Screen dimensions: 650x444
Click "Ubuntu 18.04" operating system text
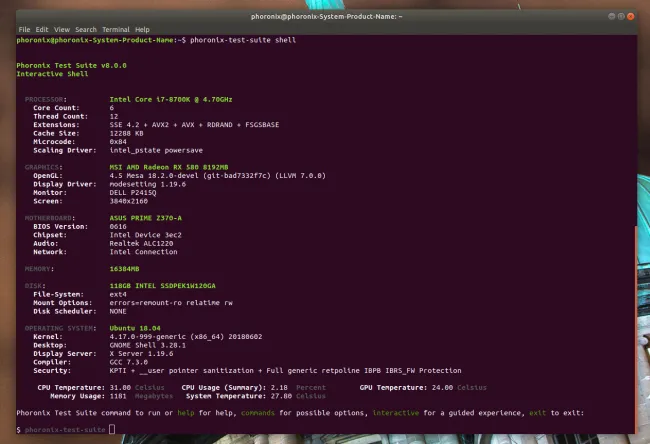(135, 328)
